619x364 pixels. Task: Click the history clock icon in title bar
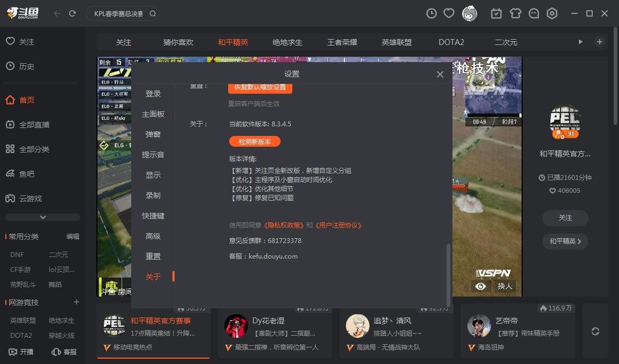tap(431, 13)
